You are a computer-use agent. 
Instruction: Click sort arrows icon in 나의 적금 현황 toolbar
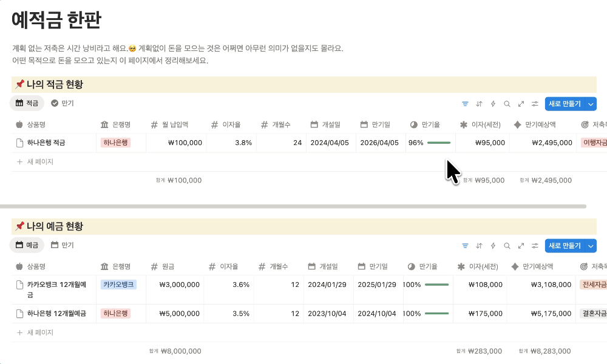coord(479,104)
